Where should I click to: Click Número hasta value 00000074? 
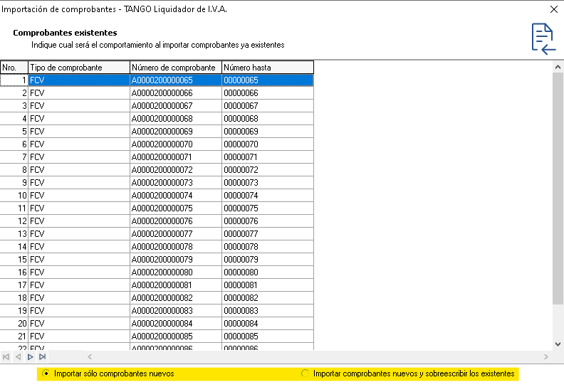[x=268, y=196]
